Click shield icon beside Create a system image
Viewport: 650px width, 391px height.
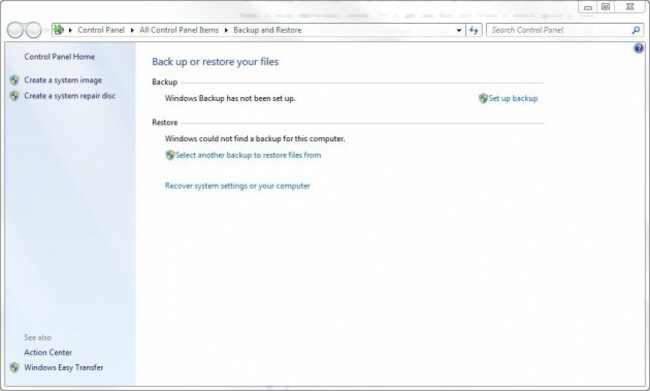(x=15, y=80)
